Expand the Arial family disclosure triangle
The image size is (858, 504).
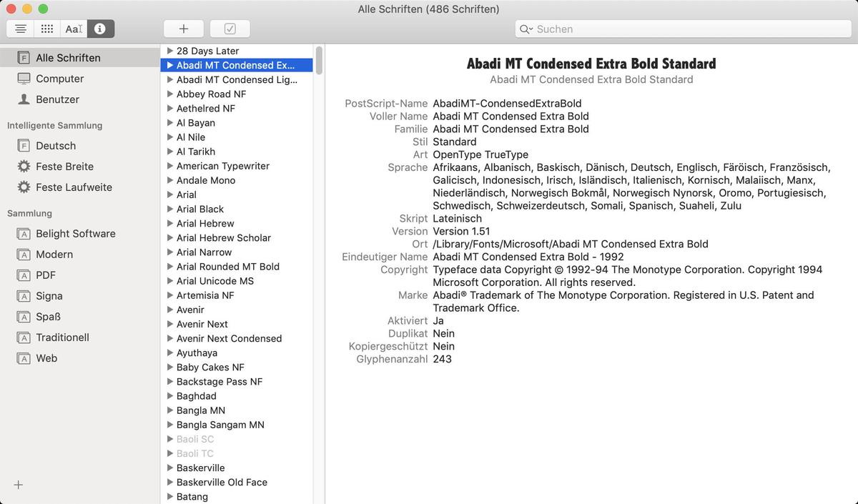point(169,194)
